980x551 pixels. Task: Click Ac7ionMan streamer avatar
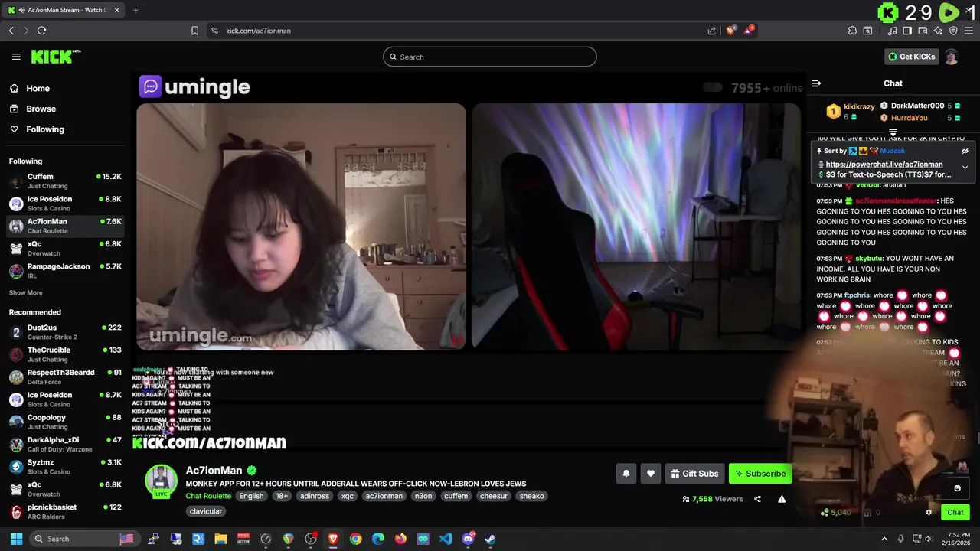tap(161, 480)
